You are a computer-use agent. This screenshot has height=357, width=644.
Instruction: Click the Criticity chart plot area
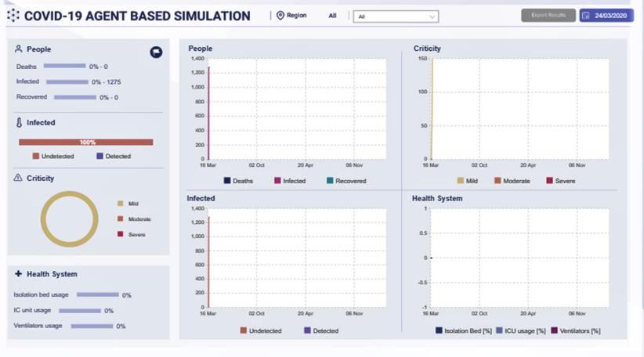520,109
